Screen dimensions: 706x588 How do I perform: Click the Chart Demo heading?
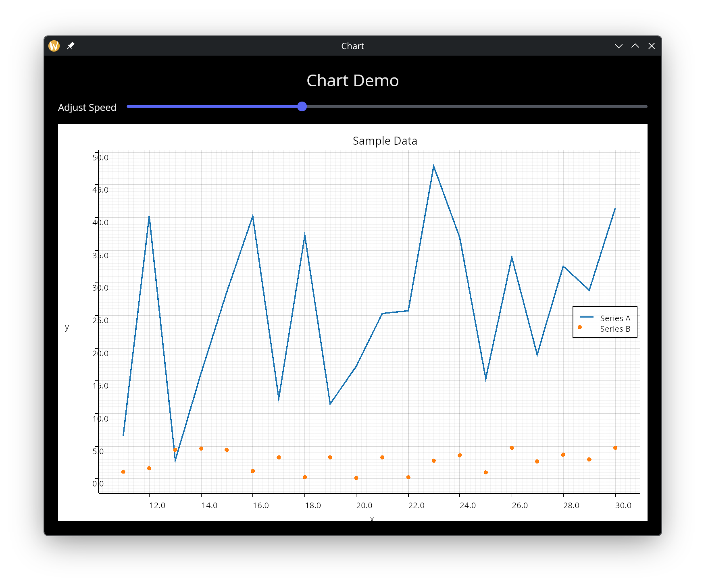point(353,80)
